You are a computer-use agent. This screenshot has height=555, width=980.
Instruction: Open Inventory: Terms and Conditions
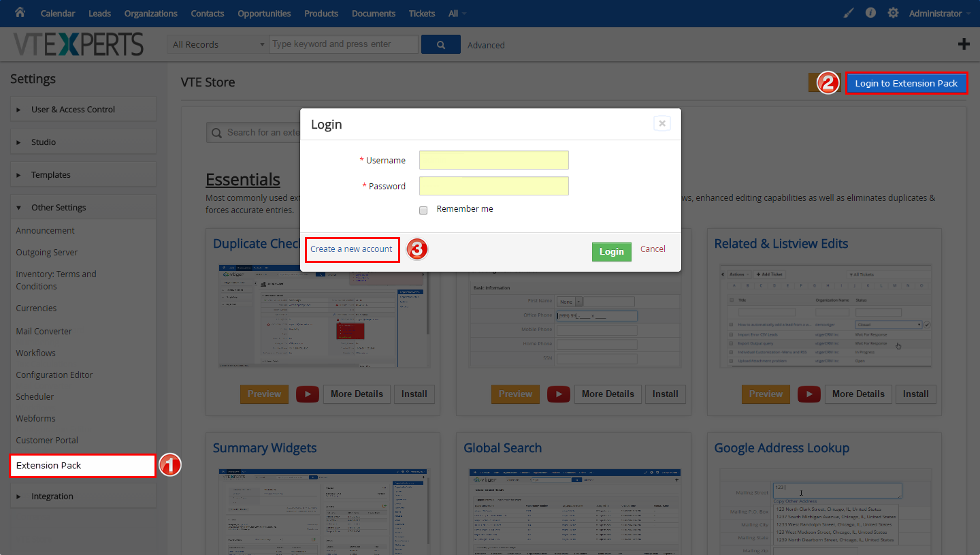coord(56,280)
